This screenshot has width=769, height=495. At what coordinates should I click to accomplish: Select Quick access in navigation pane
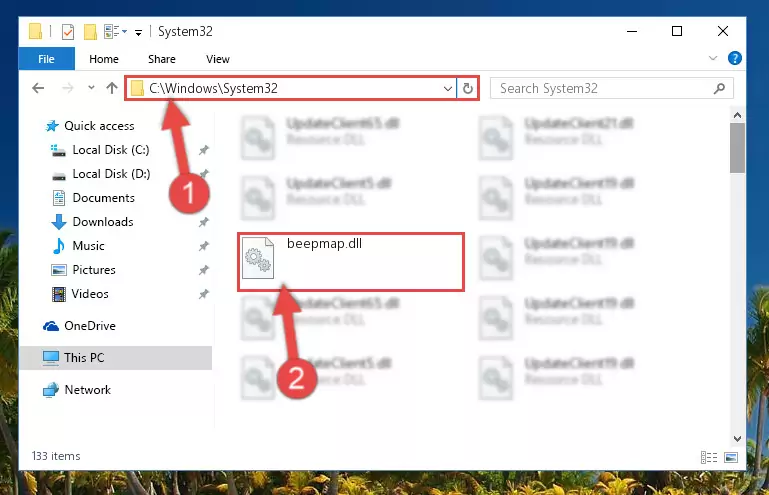coord(99,126)
